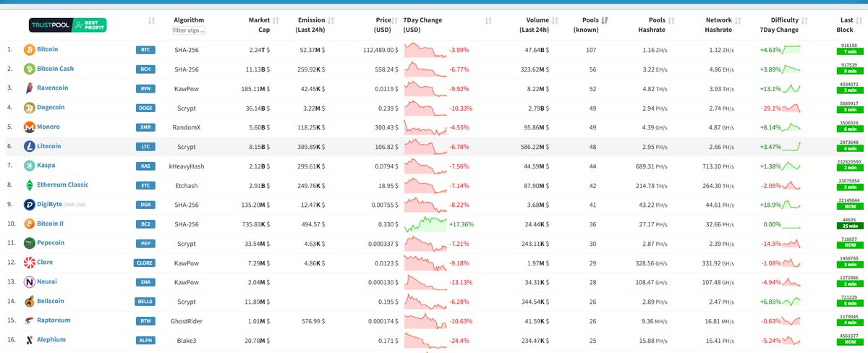The width and height of the screenshot is (868, 353).
Task: Click the ALPH ticker badge
Action: click(145, 340)
